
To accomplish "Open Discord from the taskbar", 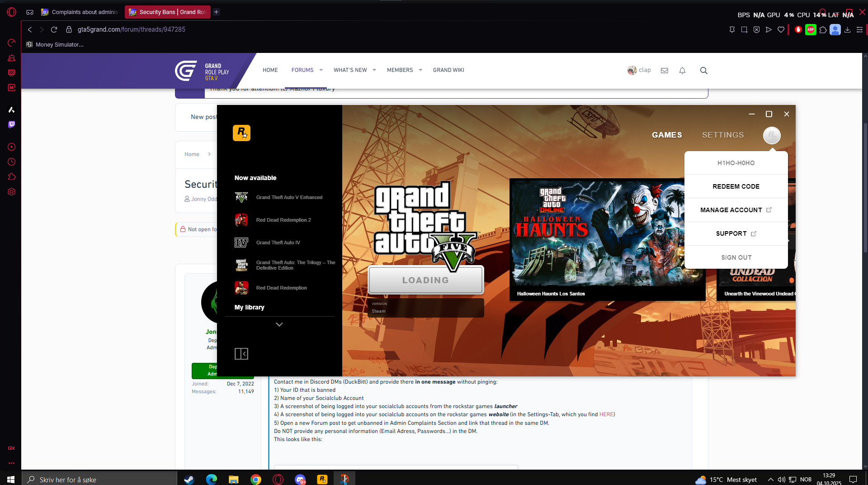I will click(300, 480).
